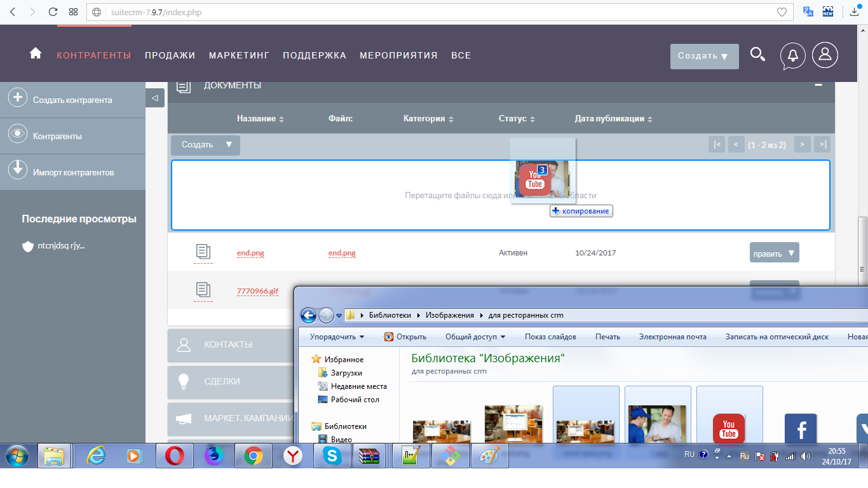Open Opera from the taskbar
The height and width of the screenshot is (488, 868).
click(x=175, y=456)
